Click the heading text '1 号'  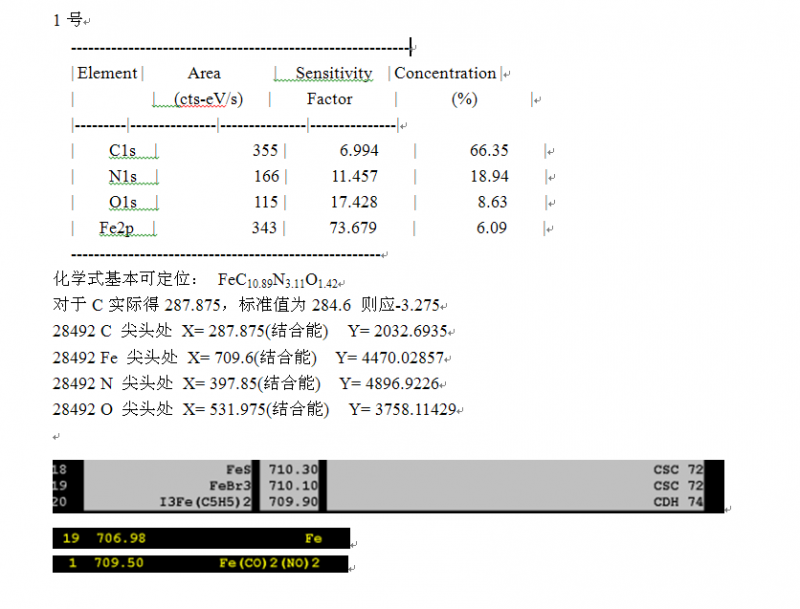[68, 20]
